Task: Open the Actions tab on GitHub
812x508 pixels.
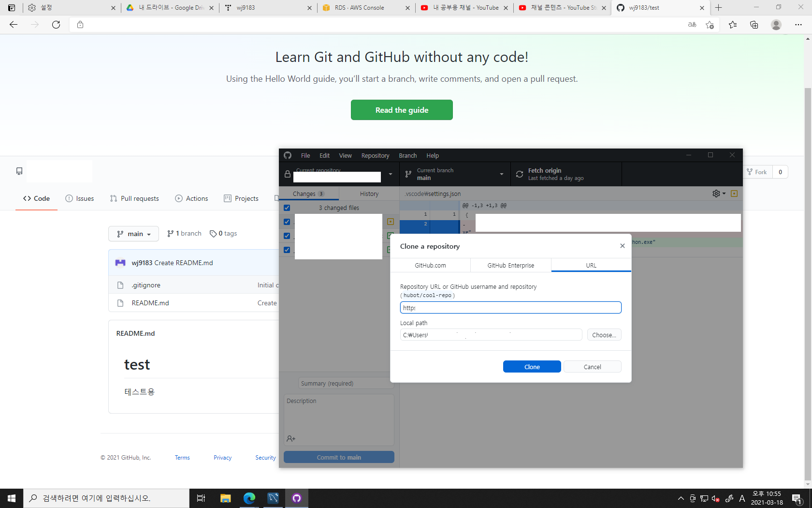Action: coord(191,198)
